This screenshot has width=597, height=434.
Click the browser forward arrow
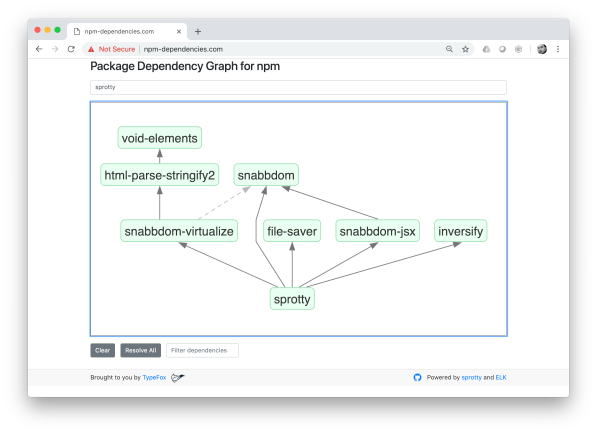(x=55, y=49)
